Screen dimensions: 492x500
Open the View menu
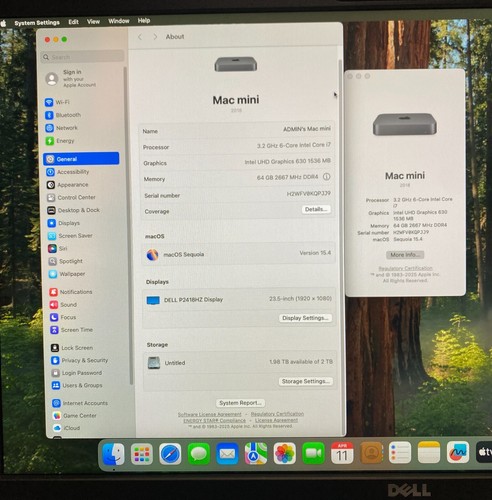pyautogui.click(x=93, y=22)
